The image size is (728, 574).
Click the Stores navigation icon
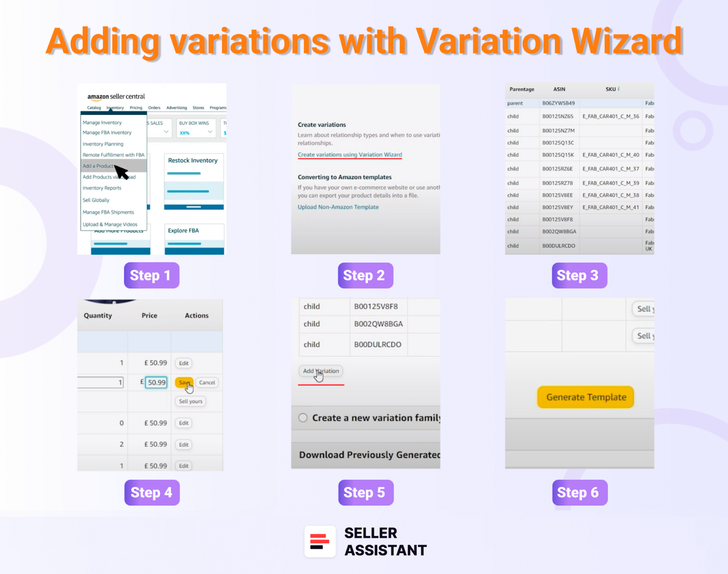(x=209, y=107)
